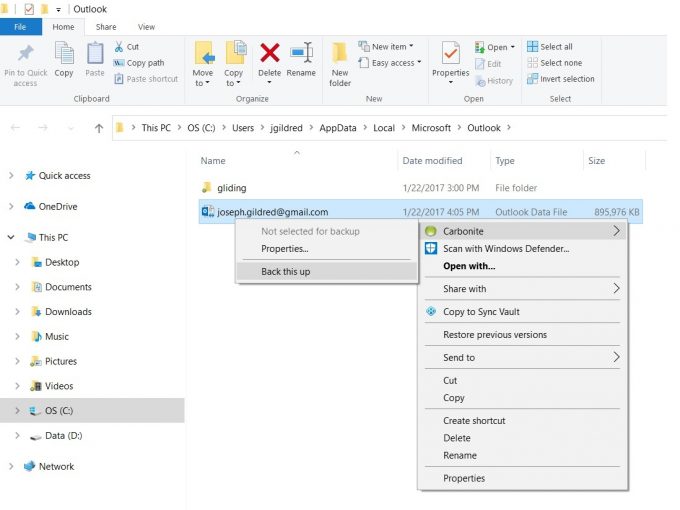The height and width of the screenshot is (510, 680).
Task: Click the Rename ribbon icon
Action: point(301,52)
